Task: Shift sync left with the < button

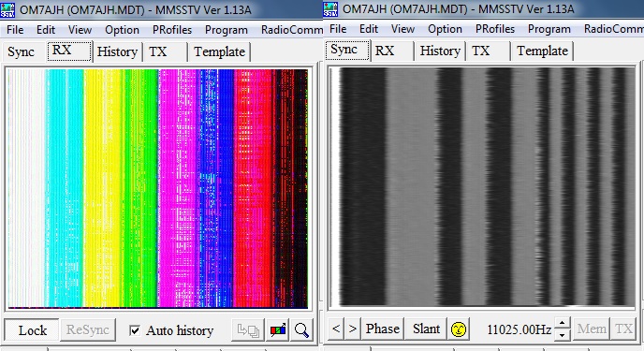Action: (336, 329)
